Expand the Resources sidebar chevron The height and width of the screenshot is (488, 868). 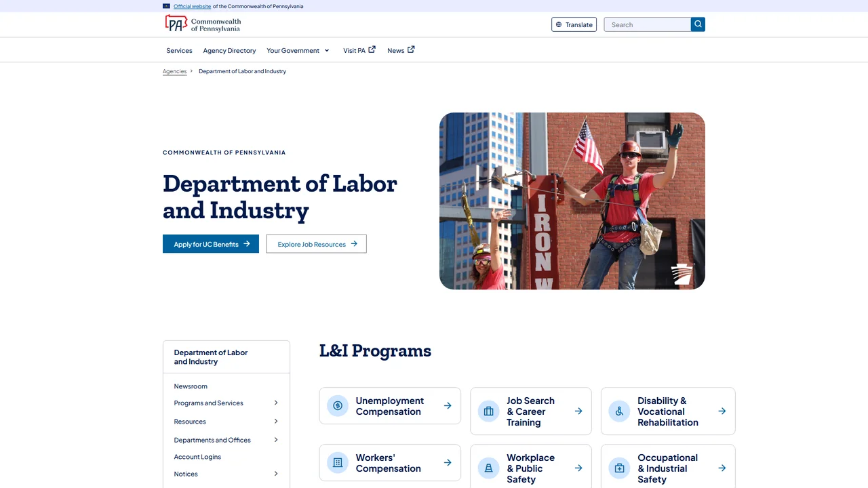[x=276, y=422]
